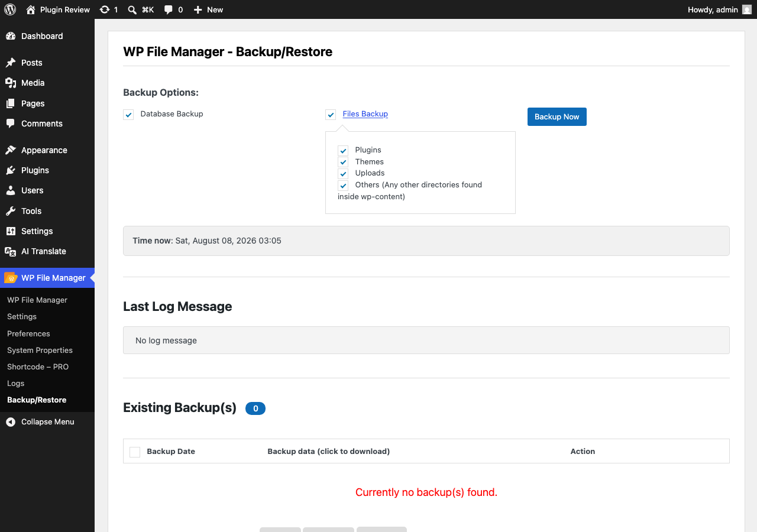This screenshot has height=532, width=757.
Task: Click the AI Translate icon
Action: [x=11, y=251]
